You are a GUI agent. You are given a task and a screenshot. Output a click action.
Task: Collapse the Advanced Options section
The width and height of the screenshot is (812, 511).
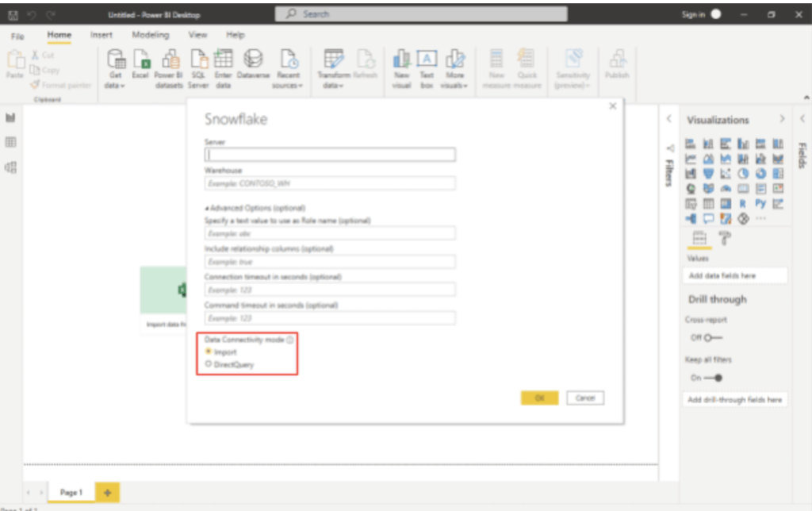205,207
